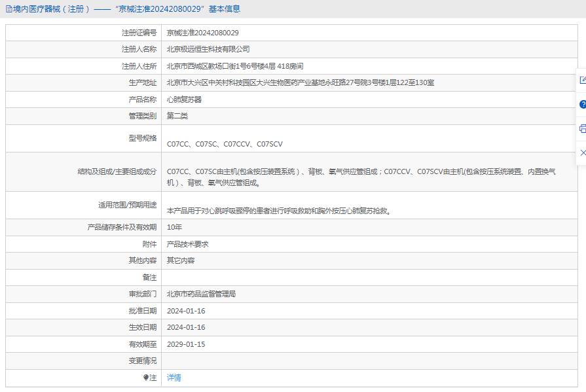Image resolution: width=586 pixels, height=392 pixels.
Task: Click the 产品技术要求 attachment
Action: click(188, 244)
